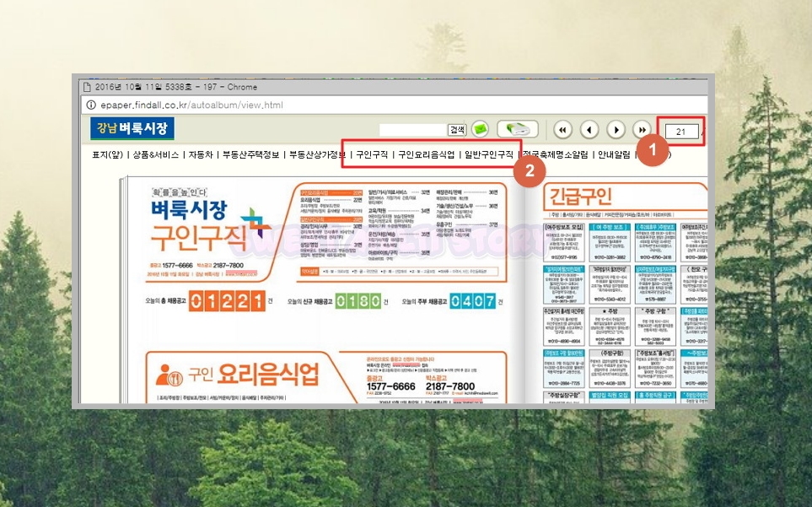Screen dimensions: 812x507
Task: Open the 전국축제명소알림 section
Action: tap(555, 154)
